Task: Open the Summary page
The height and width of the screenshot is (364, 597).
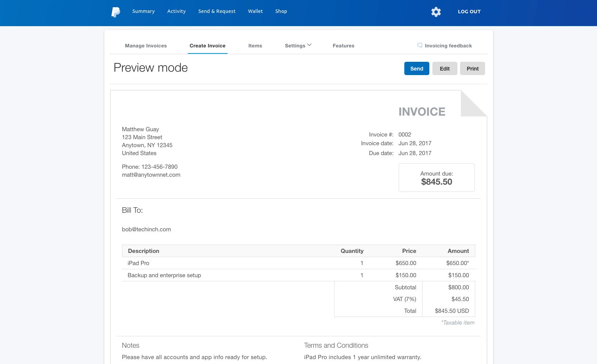Action: (143, 11)
